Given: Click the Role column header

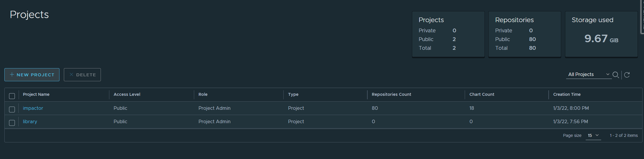Looking at the screenshot, I should point(203,94).
